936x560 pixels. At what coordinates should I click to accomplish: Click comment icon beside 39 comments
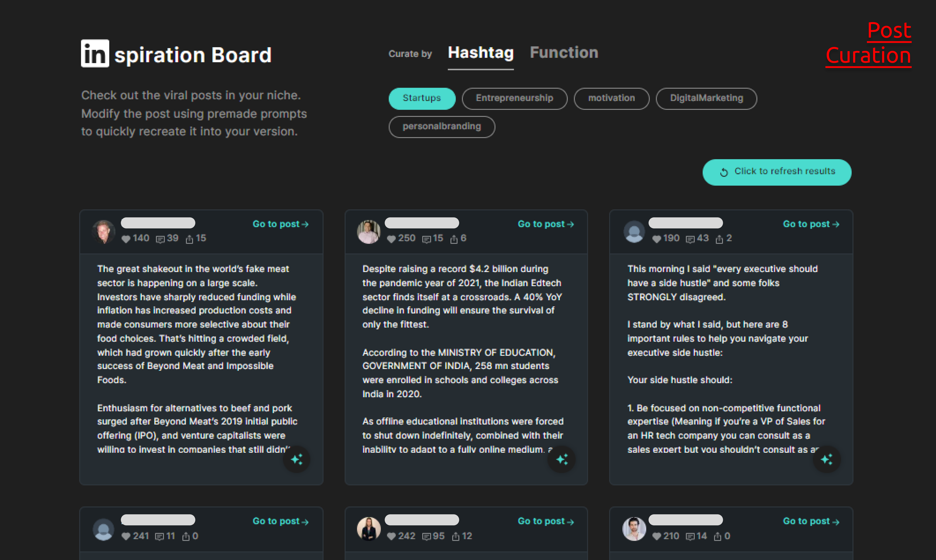pos(160,239)
